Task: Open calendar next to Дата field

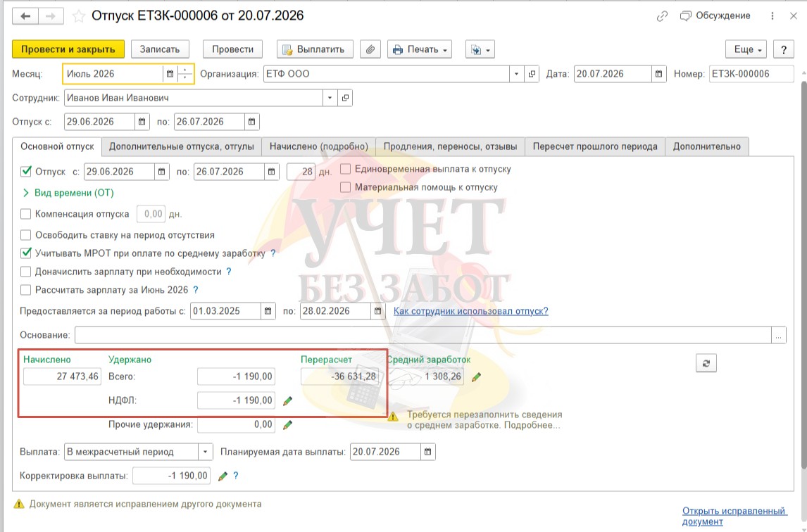Action: click(658, 74)
